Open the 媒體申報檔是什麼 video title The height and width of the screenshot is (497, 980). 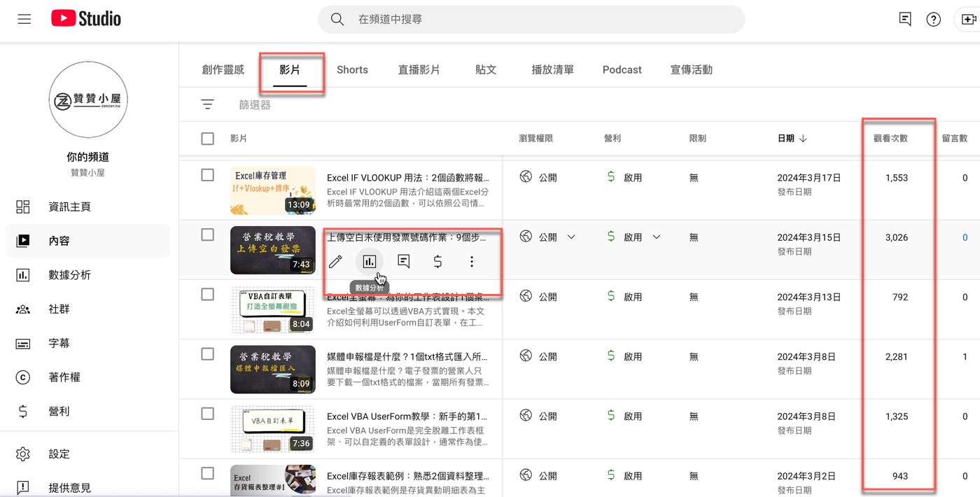(407, 357)
